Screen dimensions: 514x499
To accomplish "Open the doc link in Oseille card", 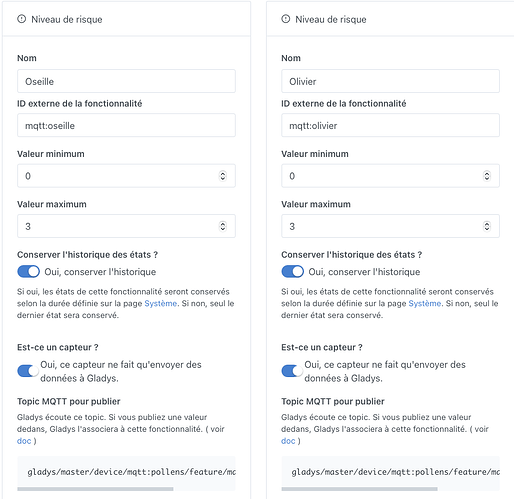I will coord(24,441).
